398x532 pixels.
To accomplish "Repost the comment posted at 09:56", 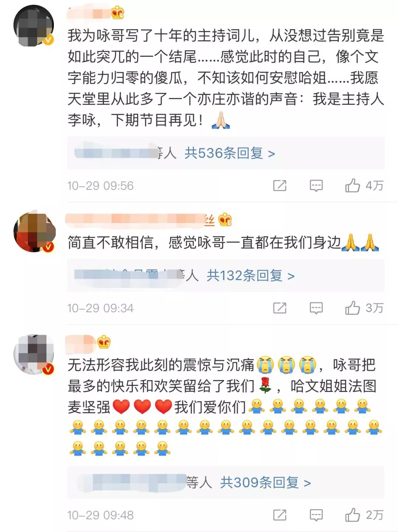I will (x=280, y=185).
